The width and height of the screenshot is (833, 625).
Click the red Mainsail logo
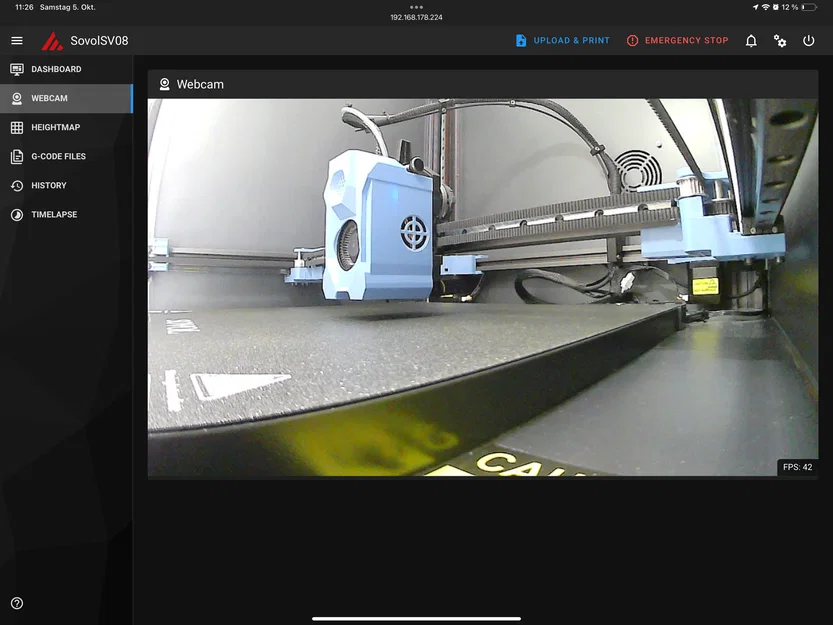(x=52, y=41)
